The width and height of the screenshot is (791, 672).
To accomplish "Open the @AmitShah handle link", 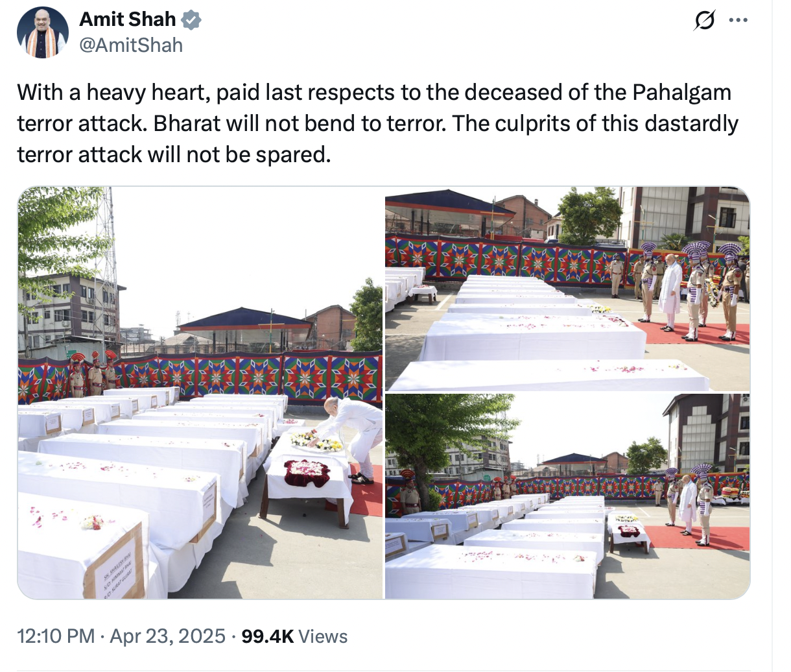I will (x=131, y=45).
